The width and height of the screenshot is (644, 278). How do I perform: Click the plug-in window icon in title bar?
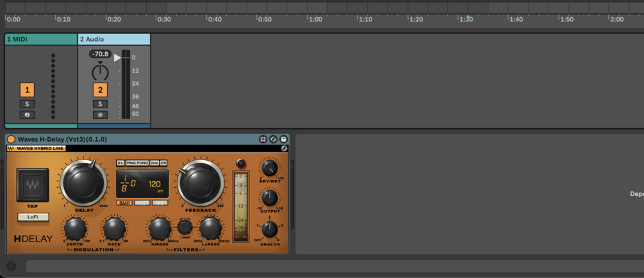[263, 139]
